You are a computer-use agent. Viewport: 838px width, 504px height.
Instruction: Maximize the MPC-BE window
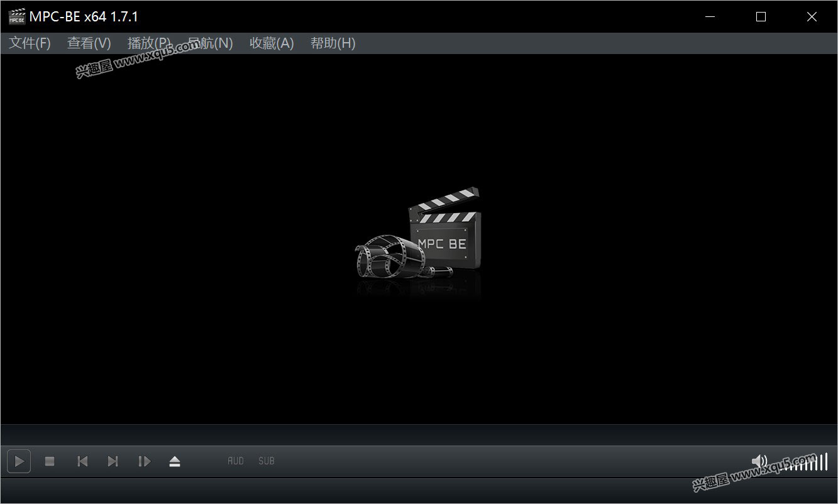click(761, 17)
